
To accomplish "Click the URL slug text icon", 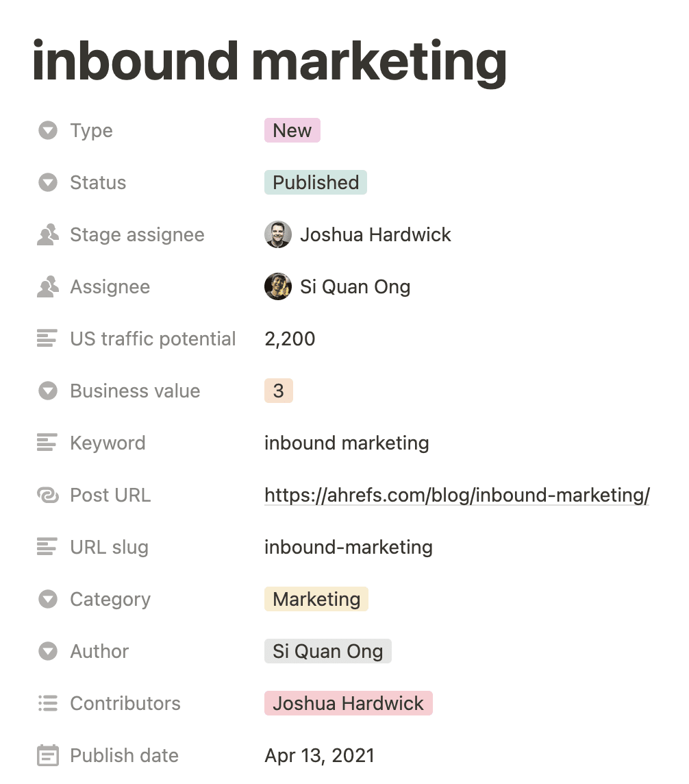I will click(x=47, y=547).
